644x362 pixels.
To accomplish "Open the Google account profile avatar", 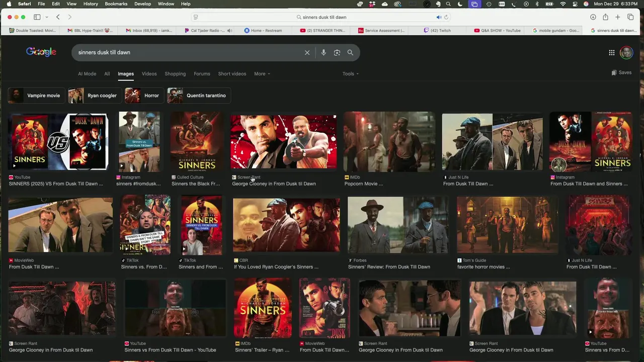I will (x=626, y=52).
